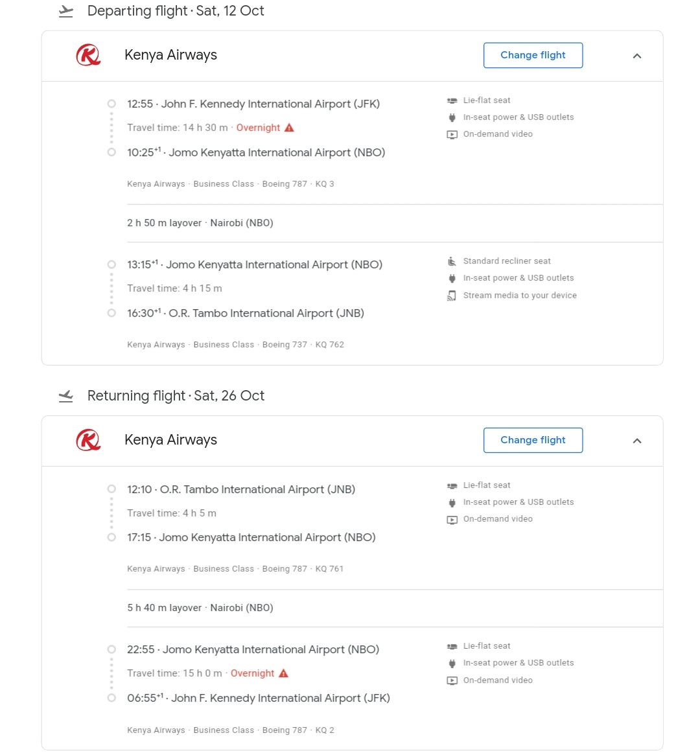
Task: Click the in-seat power & USB outlets icon
Action: [x=452, y=117]
